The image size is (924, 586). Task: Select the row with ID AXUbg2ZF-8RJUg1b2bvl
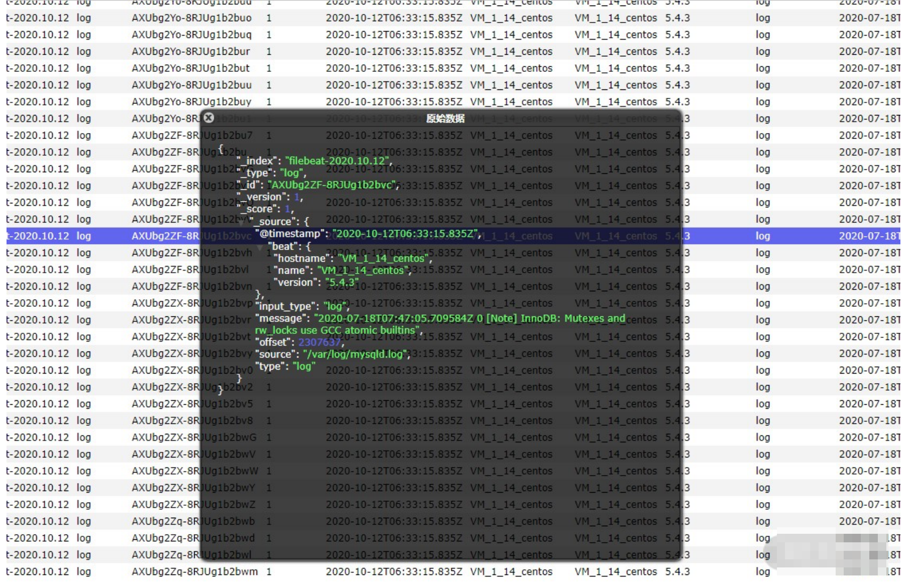point(453,270)
